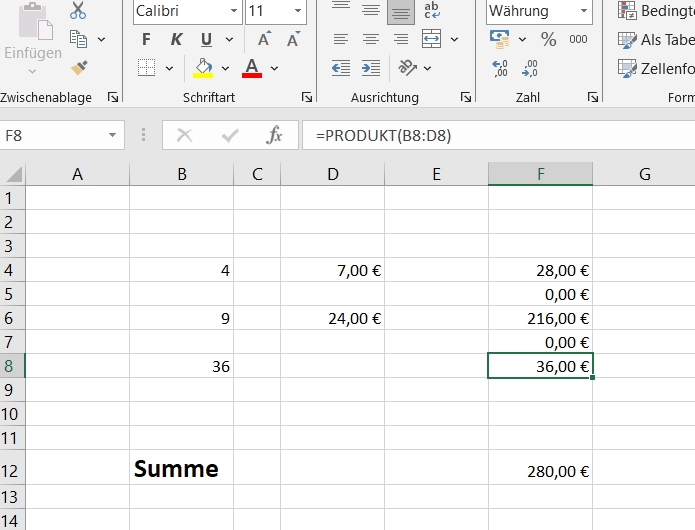Image resolution: width=695 pixels, height=530 pixels.
Task: Open Calibri font name dropdown
Action: click(x=234, y=11)
